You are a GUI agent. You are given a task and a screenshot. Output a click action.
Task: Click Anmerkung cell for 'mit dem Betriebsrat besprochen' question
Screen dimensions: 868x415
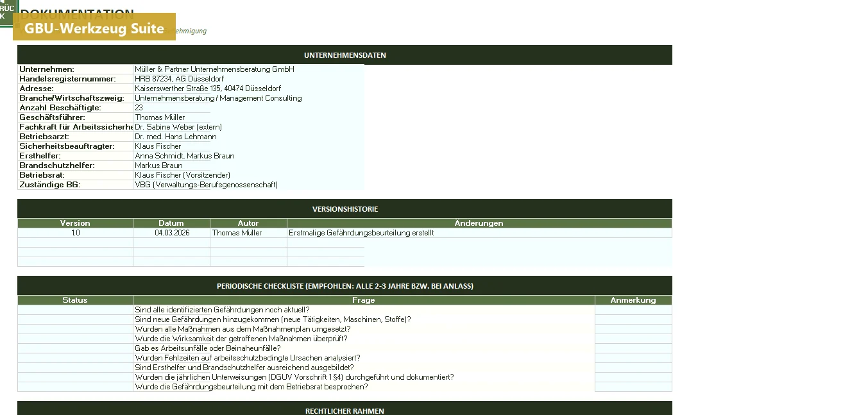[633, 387]
